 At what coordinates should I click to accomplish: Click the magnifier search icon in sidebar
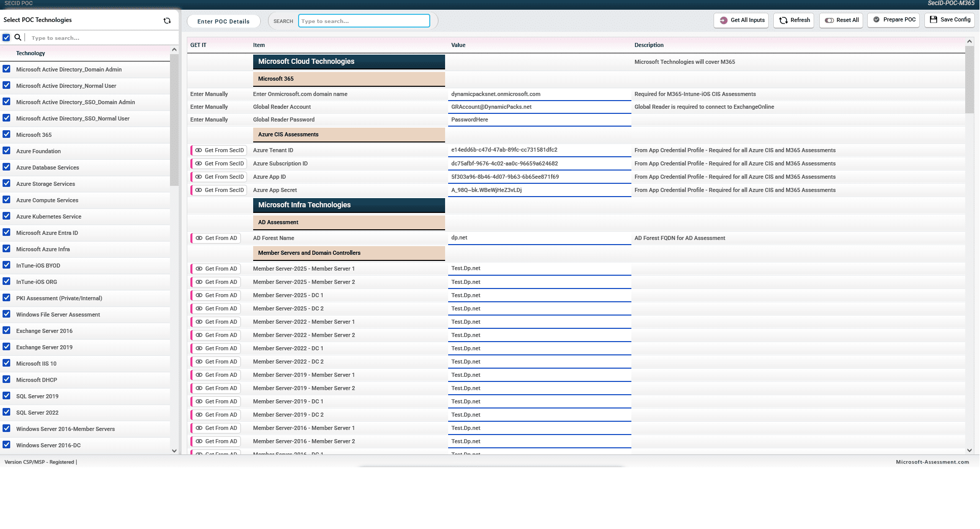[18, 37]
